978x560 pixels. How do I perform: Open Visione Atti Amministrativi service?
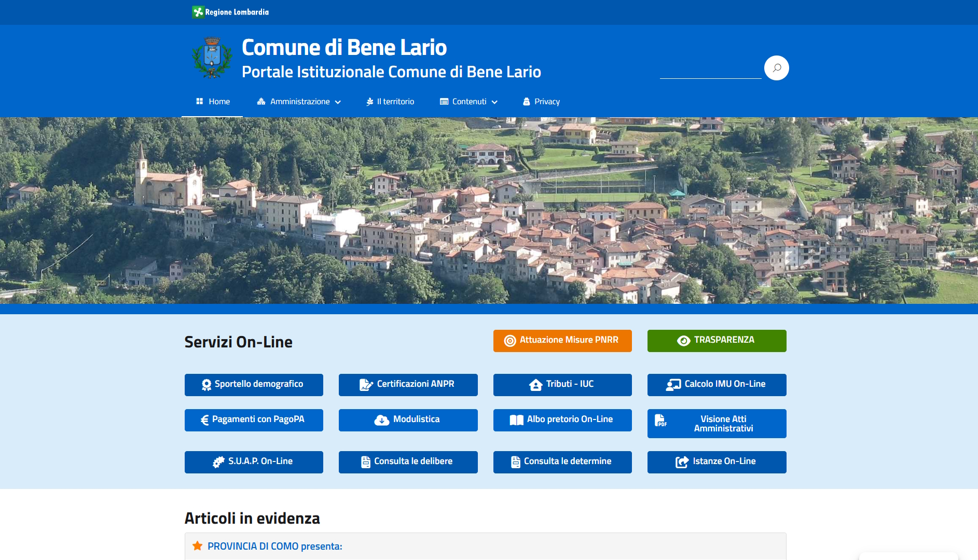(717, 424)
